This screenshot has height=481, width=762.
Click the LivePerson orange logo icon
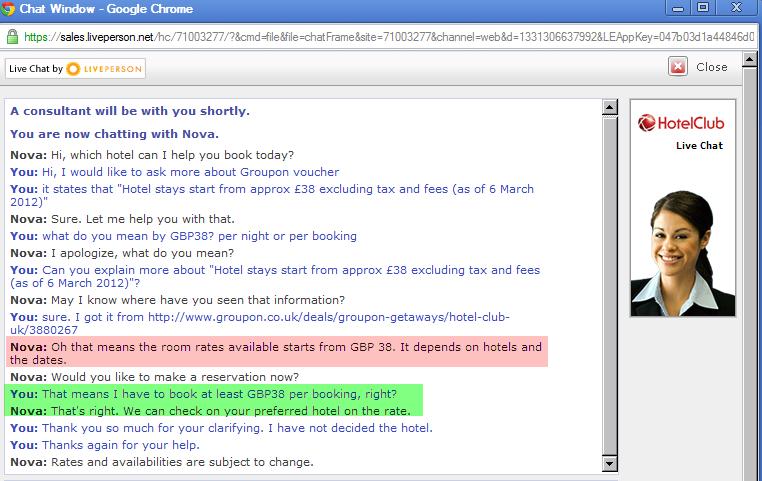point(73,69)
